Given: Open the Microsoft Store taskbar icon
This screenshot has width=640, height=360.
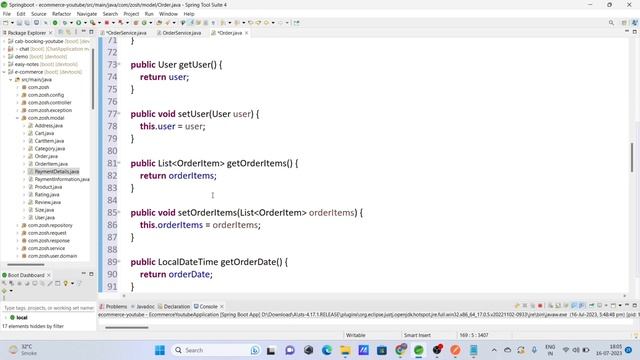Looking at the screenshot, I should point(382,350).
